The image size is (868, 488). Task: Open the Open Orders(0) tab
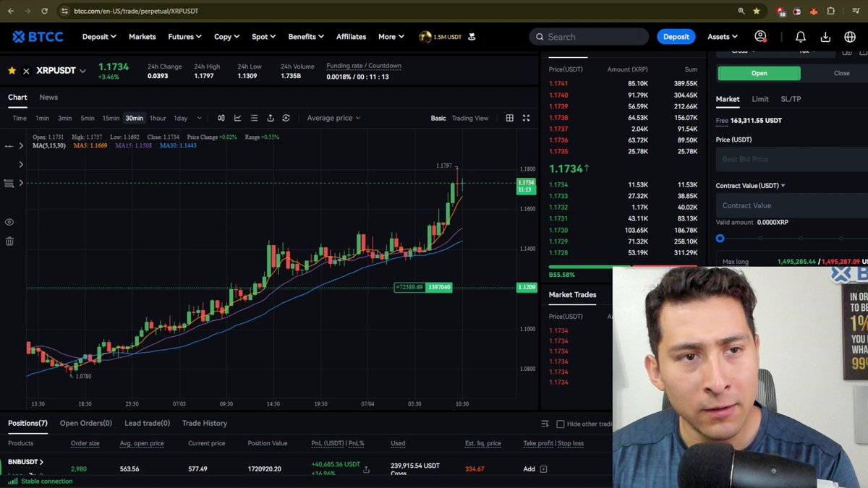86,423
